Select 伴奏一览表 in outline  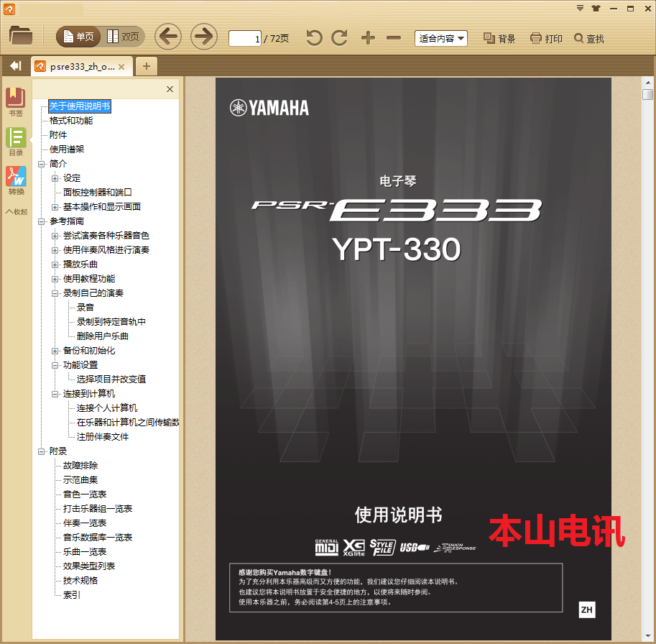pos(85,523)
